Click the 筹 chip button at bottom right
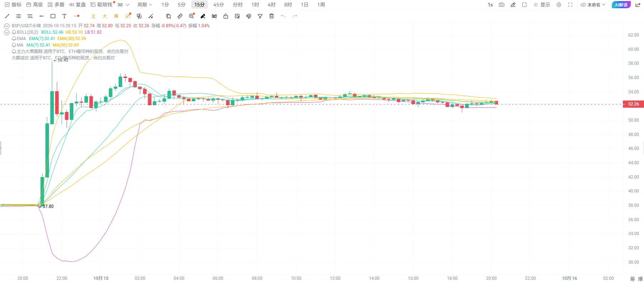644x283 pixels. coord(633,279)
